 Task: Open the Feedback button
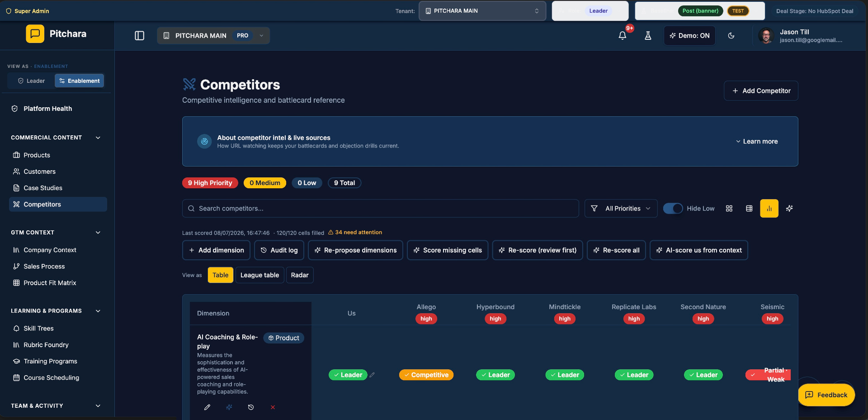(826, 395)
